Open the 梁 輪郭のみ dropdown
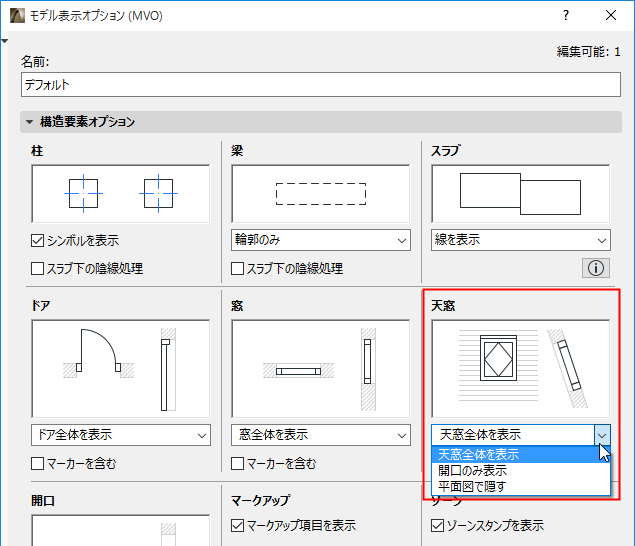The width and height of the screenshot is (635, 546). pos(321,240)
